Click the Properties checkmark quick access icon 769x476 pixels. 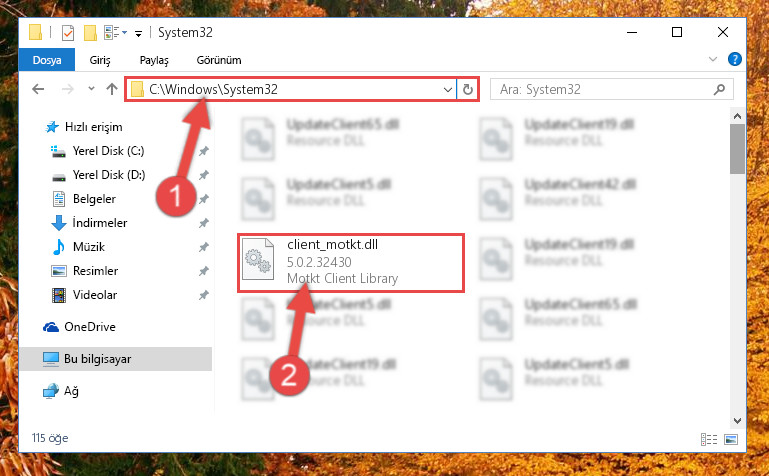[x=68, y=33]
